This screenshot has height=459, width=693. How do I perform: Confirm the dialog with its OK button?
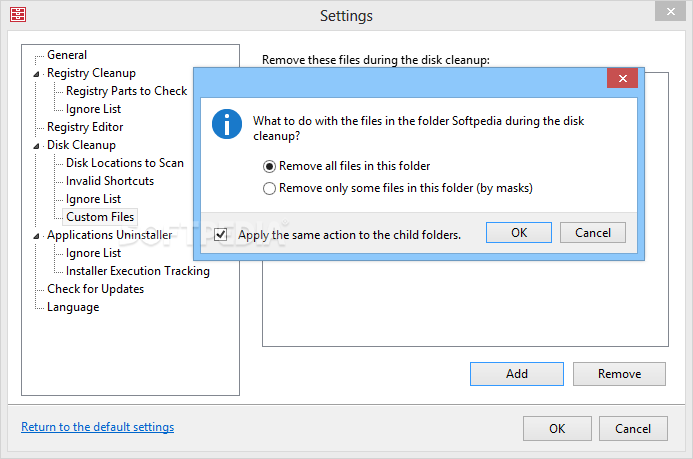(519, 232)
